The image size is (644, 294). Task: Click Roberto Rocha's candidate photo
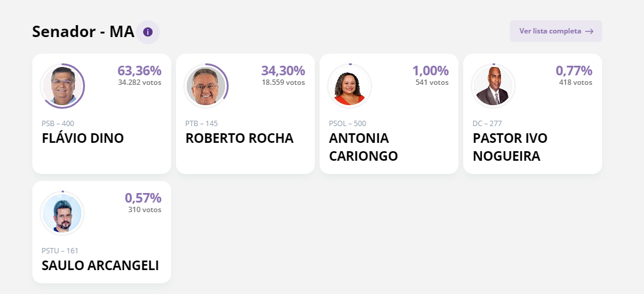[206, 86]
